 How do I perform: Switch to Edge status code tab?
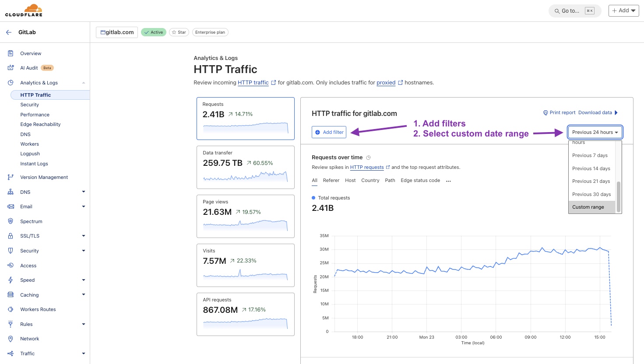pos(420,180)
